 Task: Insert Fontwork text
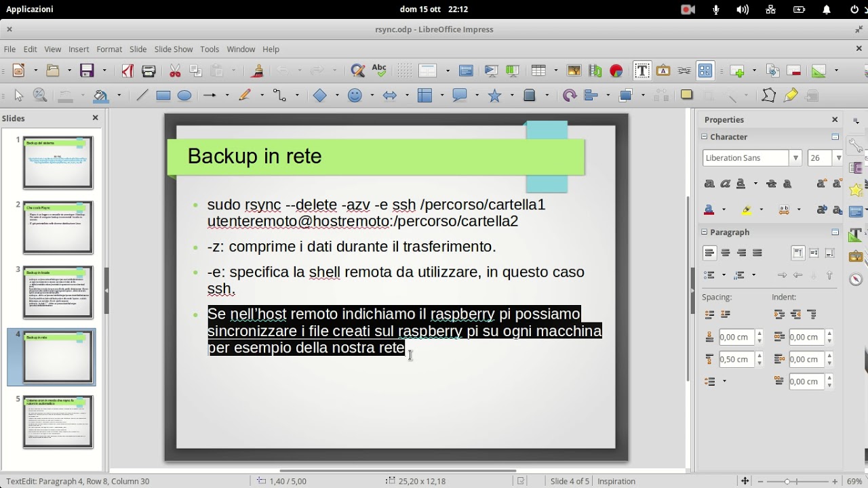point(663,70)
